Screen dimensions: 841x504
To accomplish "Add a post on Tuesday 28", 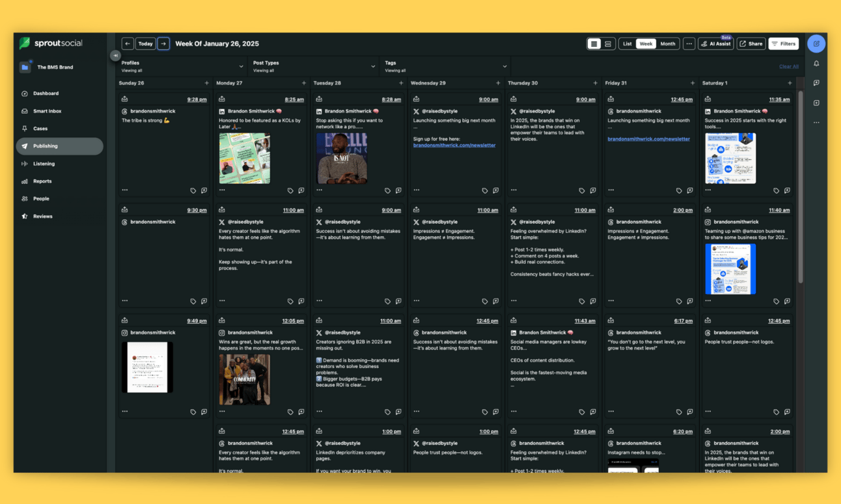I will point(401,83).
